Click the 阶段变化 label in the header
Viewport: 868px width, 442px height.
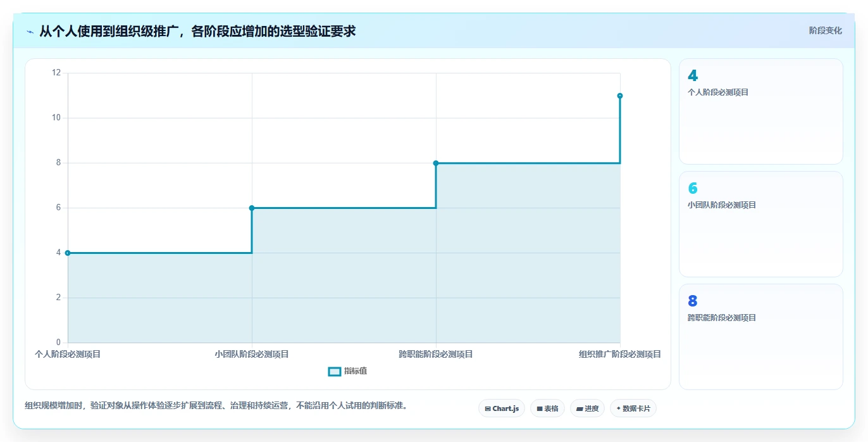tap(826, 30)
